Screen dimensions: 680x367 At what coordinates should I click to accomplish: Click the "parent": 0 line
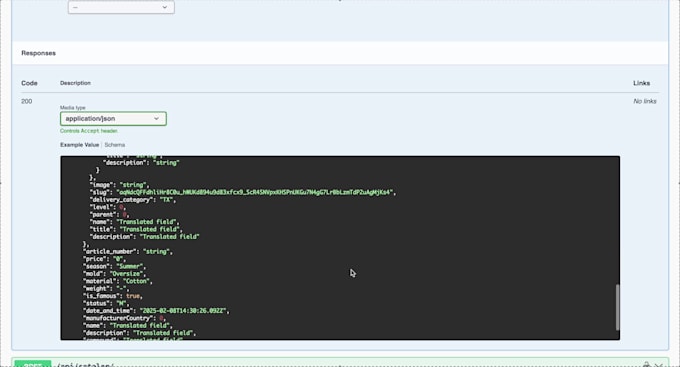click(109, 214)
